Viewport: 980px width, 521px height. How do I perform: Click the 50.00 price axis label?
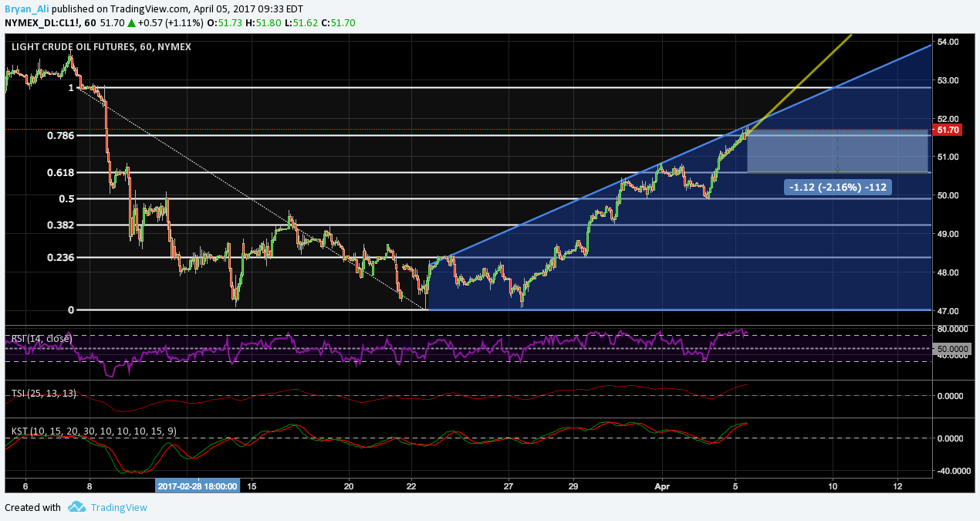point(948,195)
